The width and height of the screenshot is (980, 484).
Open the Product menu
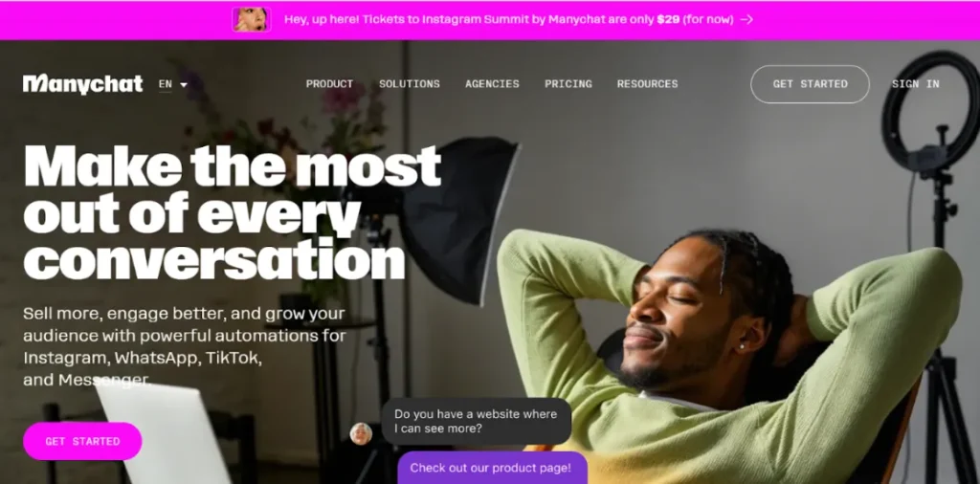coord(329,83)
